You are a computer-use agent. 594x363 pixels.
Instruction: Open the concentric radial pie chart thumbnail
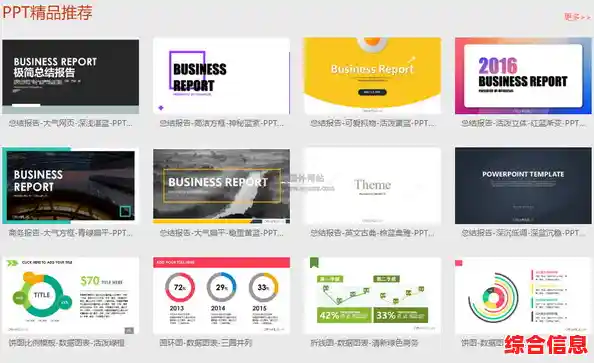point(523,296)
